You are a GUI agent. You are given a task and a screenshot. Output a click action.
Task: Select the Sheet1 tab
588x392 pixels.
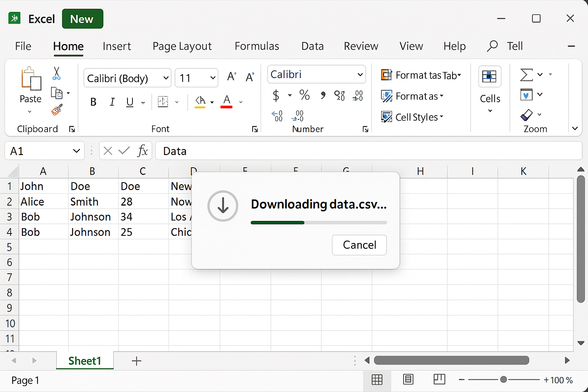point(85,361)
